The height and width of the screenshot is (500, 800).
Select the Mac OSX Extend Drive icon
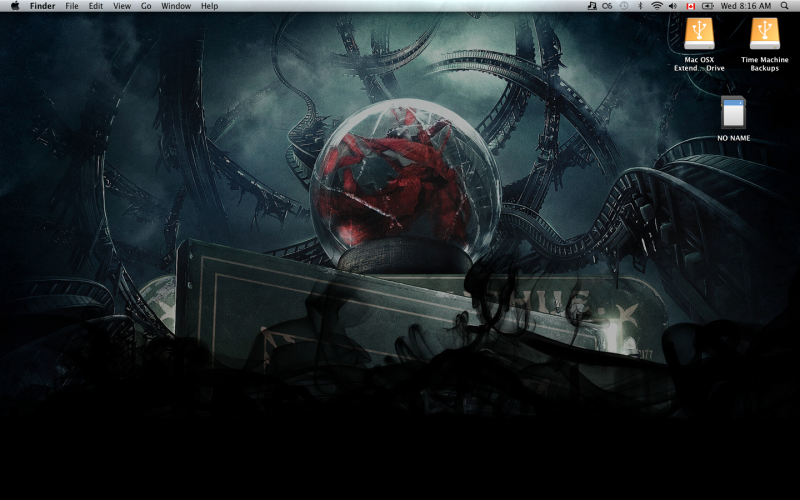click(x=699, y=34)
